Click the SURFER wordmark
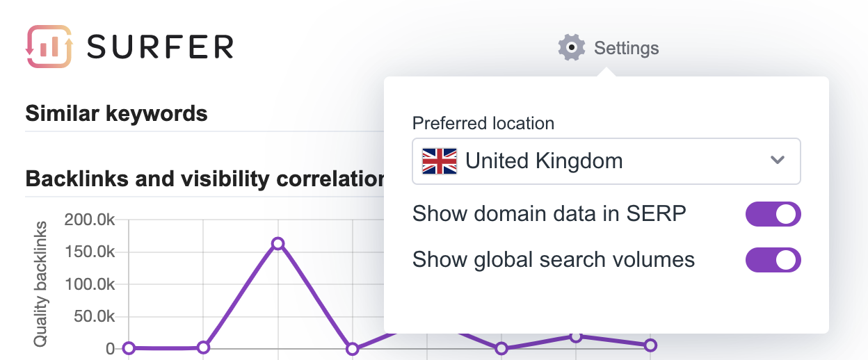 [x=161, y=47]
